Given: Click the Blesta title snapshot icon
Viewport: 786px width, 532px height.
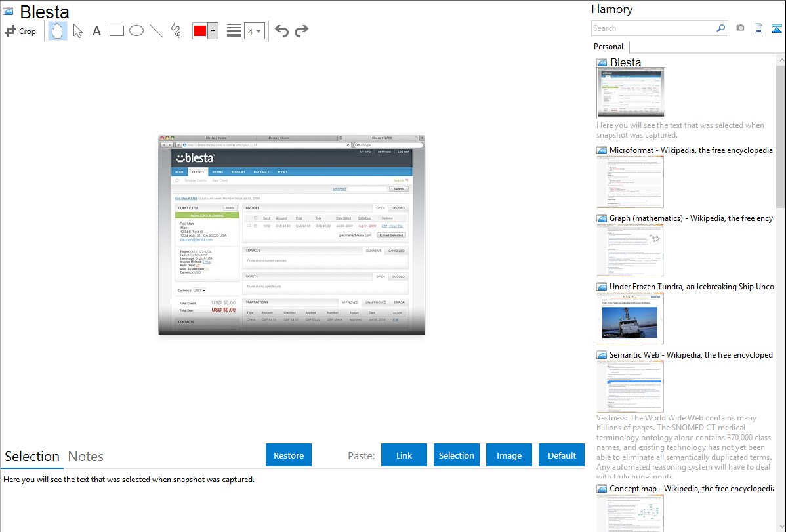Looking at the screenshot, I should (x=8, y=12).
